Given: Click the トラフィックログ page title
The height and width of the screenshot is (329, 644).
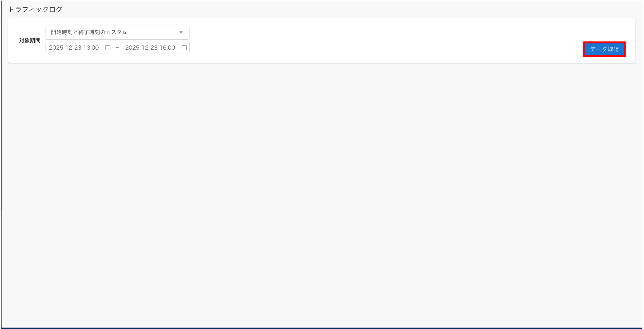Looking at the screenshot, I should pyautogui.click(x=35, y=9).
